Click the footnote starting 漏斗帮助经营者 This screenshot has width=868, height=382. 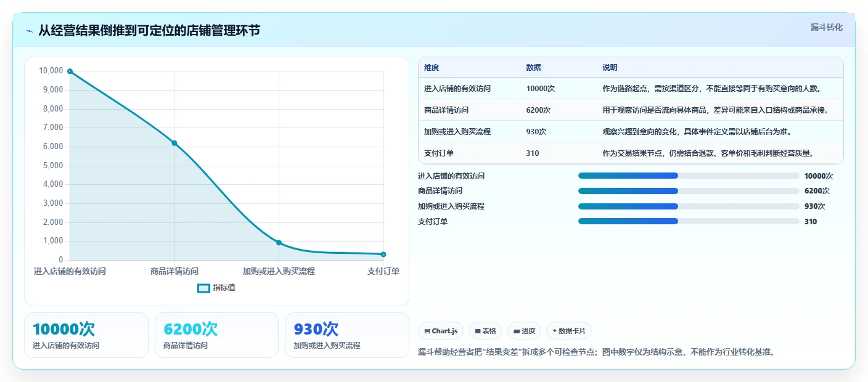tap(596, 352)
